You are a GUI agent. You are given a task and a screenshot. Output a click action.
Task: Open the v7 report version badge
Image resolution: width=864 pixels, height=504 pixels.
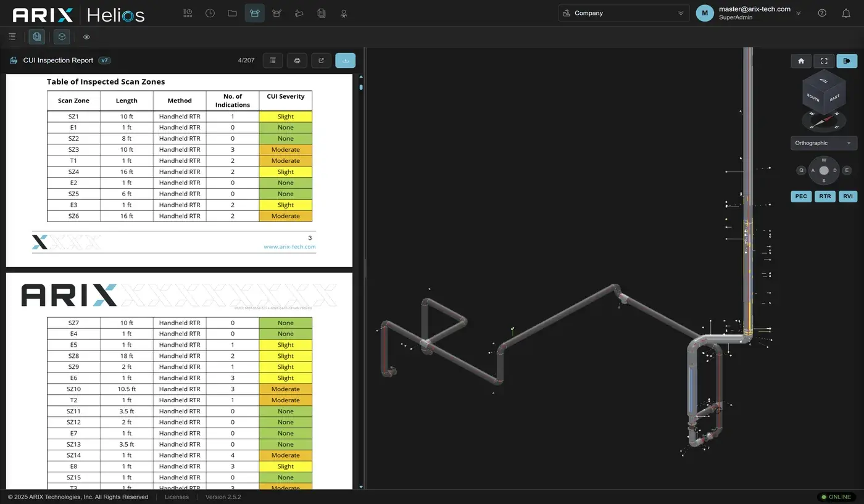click(105, 60)
